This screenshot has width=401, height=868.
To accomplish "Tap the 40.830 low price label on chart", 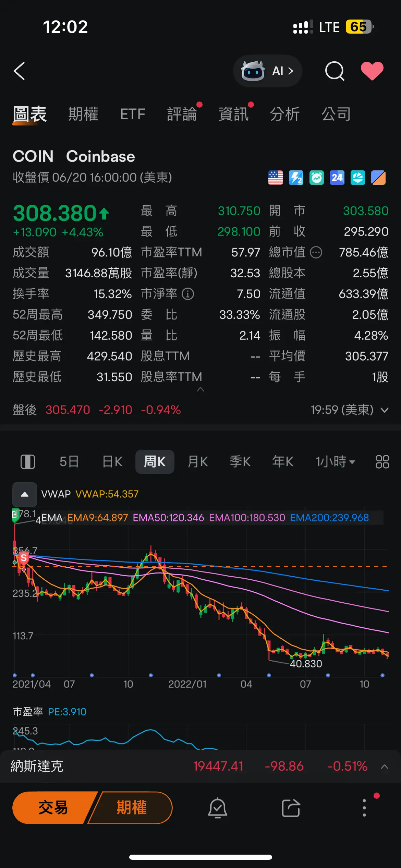I will point(306,664).
